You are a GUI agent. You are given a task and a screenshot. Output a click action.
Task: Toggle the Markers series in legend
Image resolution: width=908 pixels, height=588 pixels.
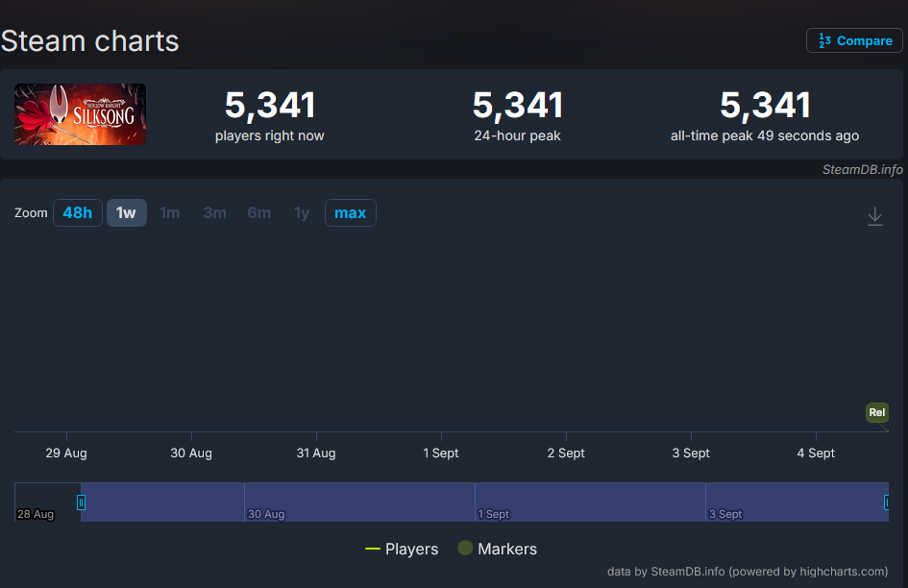[498, 549]
